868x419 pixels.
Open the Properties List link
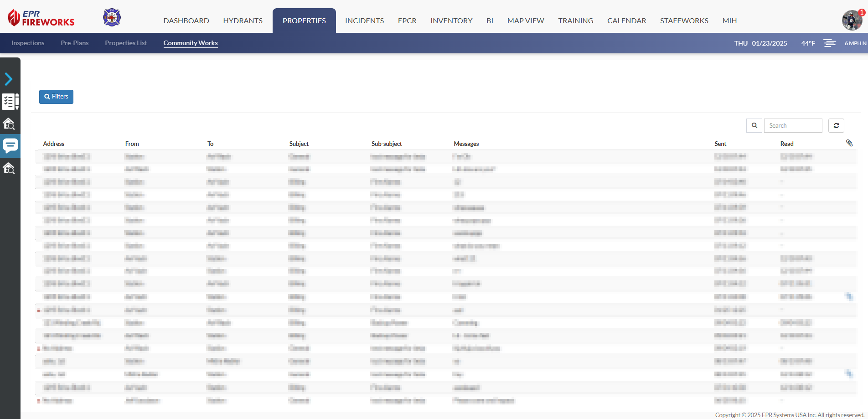(126, 43)
